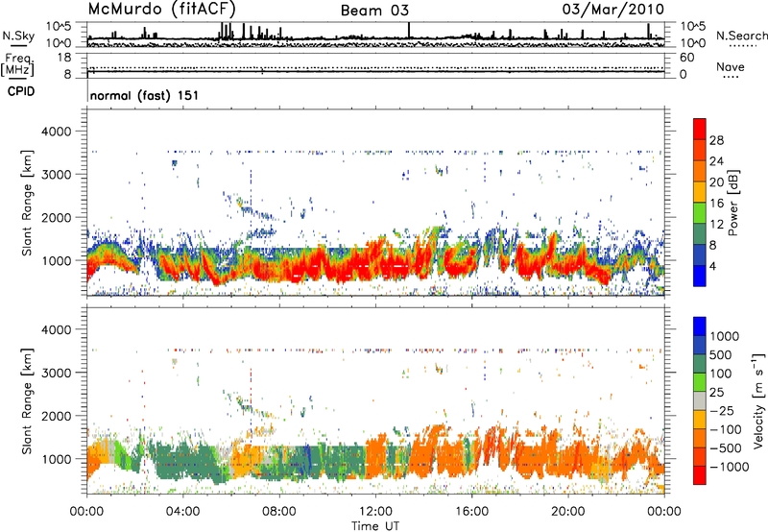This screenshot has width=768, height=532.
Task: Click the Freq. [MHz] axis label
Action: (17, 65)
